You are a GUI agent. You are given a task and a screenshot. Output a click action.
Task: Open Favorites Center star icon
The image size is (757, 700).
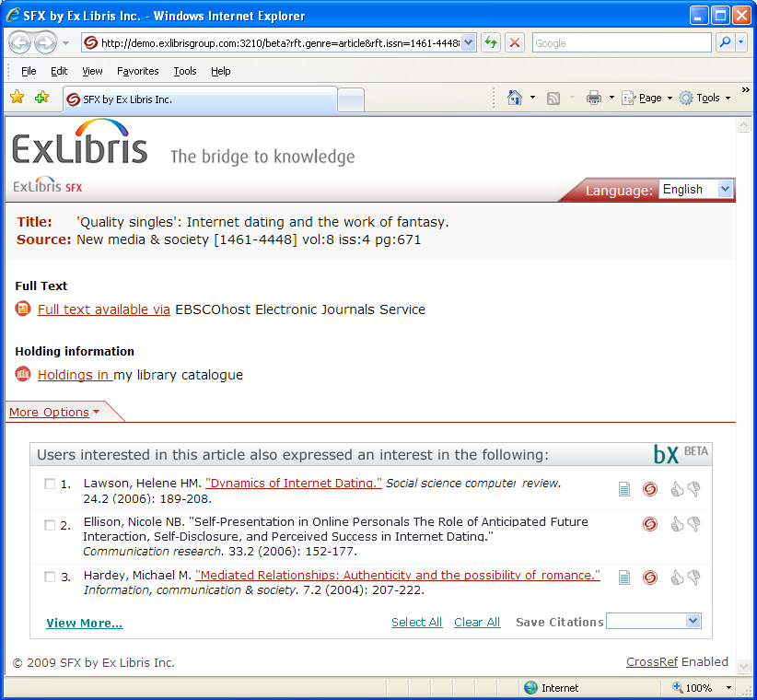[17, 98]
